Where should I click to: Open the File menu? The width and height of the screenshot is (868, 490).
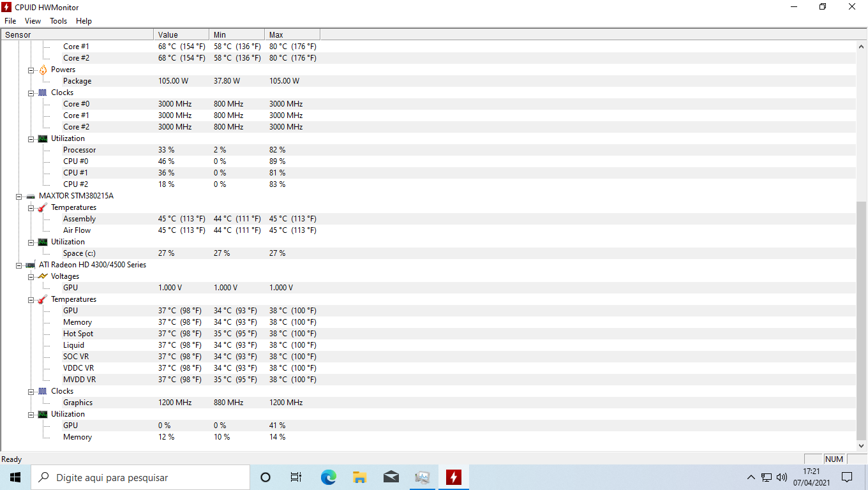click(10, 21)
